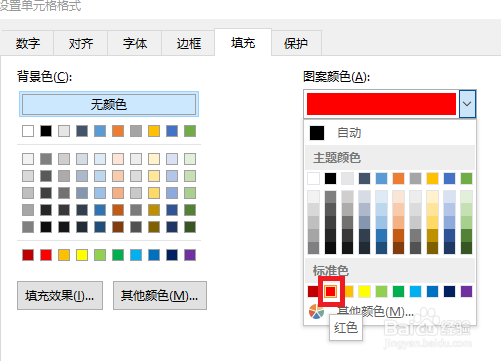
Task: Select blue in background palette bottom row
Action: (x=154, y=255)
